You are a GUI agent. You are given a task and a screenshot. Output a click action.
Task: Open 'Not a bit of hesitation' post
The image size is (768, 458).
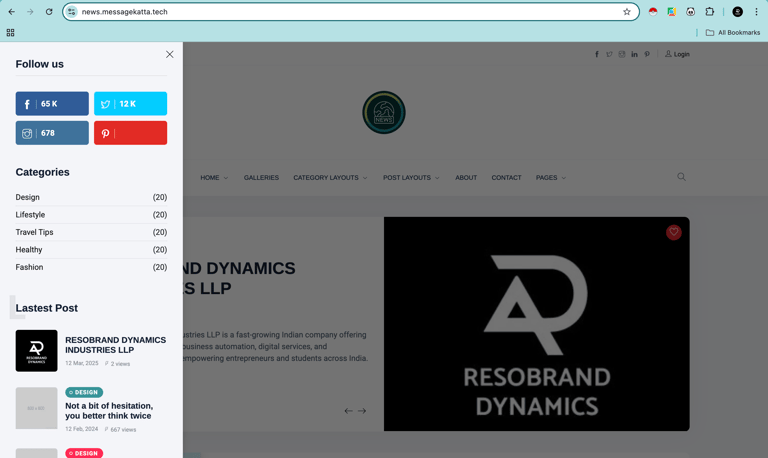click(109, 410)
